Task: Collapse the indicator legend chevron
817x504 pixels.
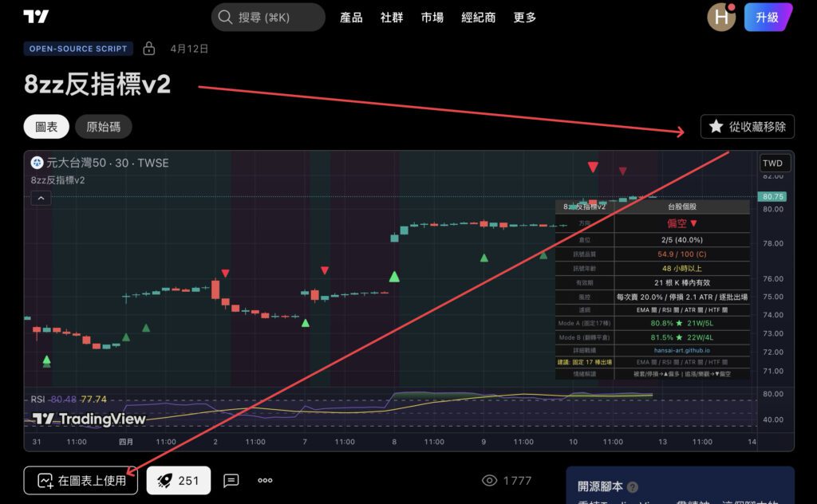Action: pos(41,199)
